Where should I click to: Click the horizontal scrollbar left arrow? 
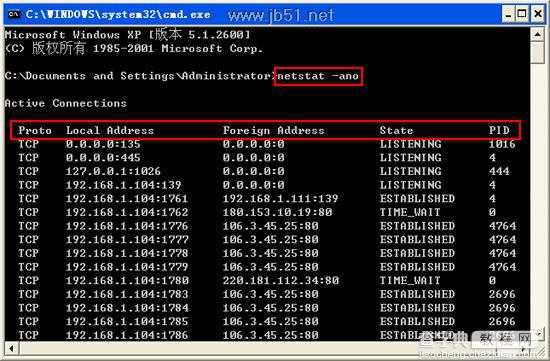pos(12,349)
